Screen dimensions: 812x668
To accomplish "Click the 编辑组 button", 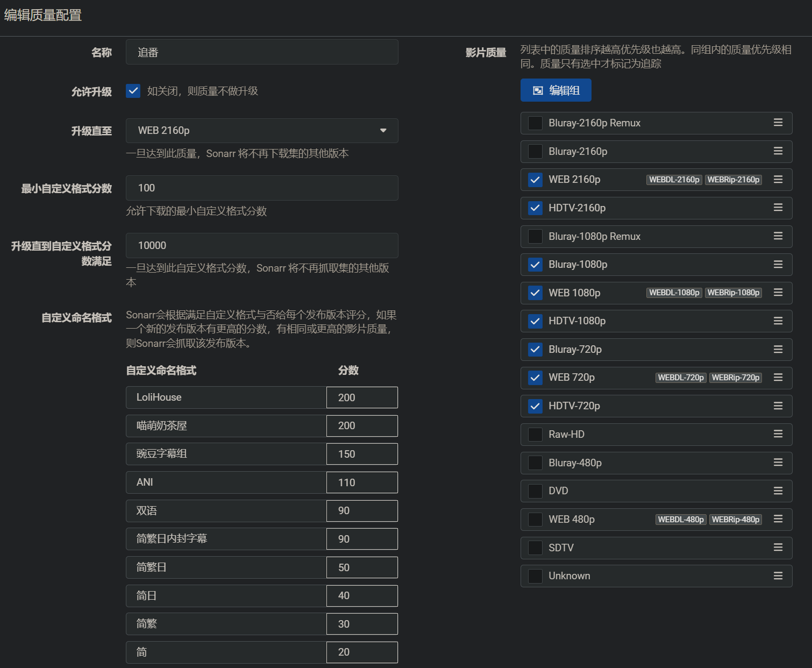I will 555,90.
